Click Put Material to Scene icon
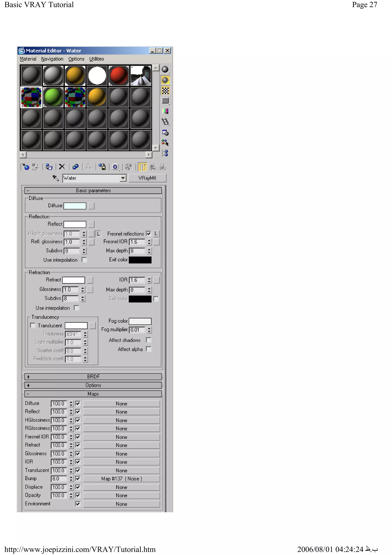This screenshot has width=392, height=555. coord(35,167)
